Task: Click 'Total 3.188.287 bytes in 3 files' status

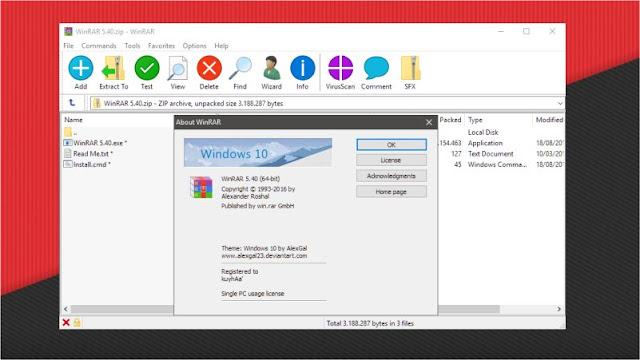Action: (x=370, y=323)
